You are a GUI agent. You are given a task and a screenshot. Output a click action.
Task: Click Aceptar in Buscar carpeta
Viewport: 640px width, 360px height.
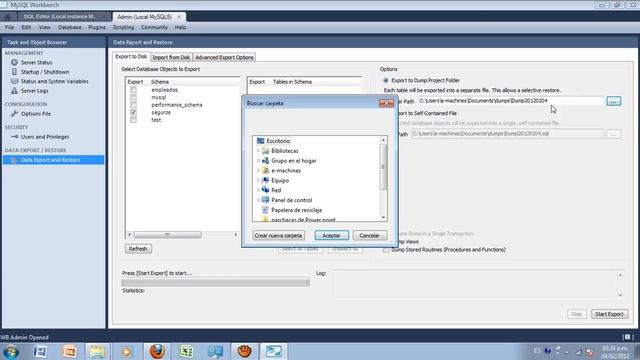tap(331, 236)
